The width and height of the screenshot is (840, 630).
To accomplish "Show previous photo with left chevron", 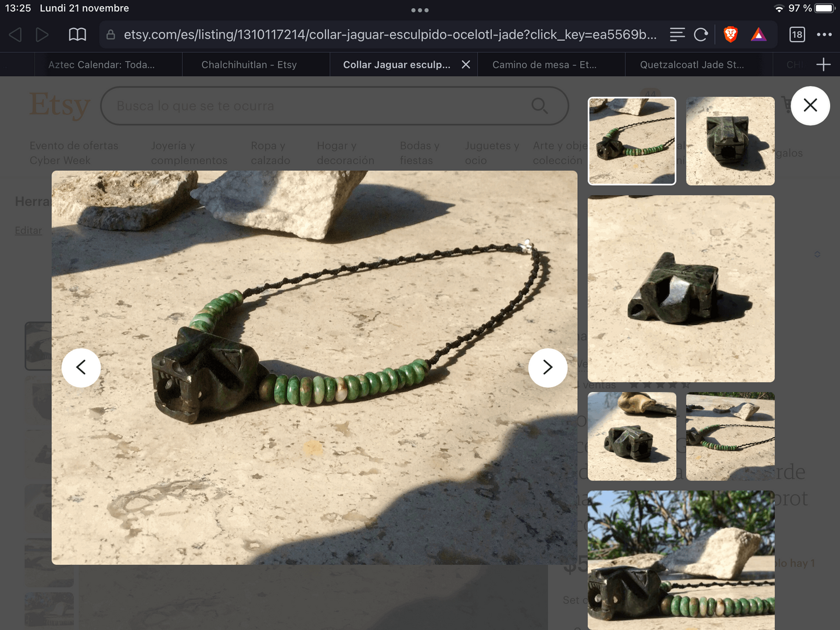I will 81,367.
